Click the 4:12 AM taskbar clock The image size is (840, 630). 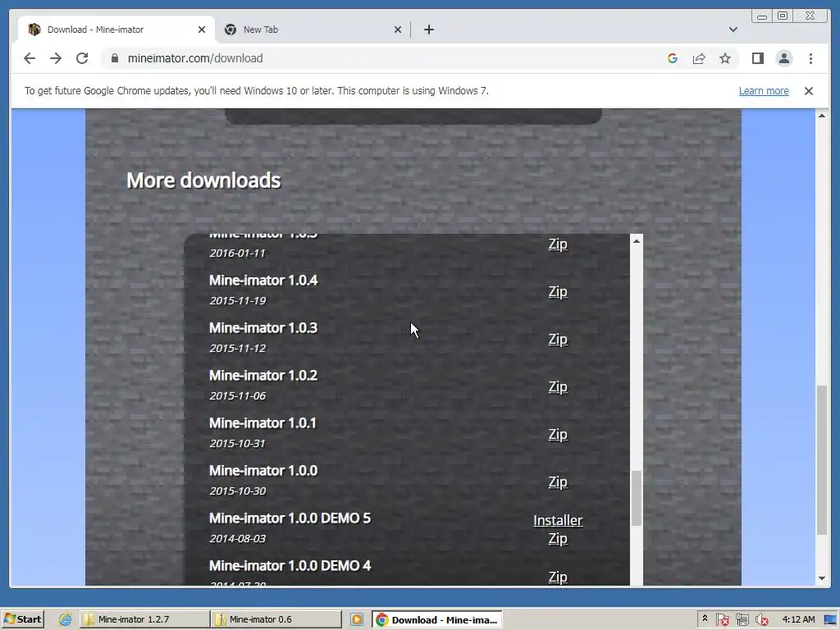[x=798, y=619]
